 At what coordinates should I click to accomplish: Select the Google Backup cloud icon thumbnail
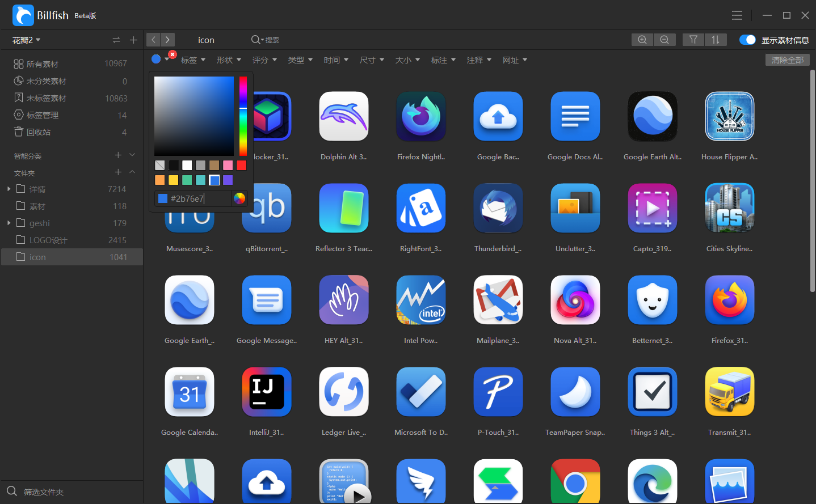(498, 116)
